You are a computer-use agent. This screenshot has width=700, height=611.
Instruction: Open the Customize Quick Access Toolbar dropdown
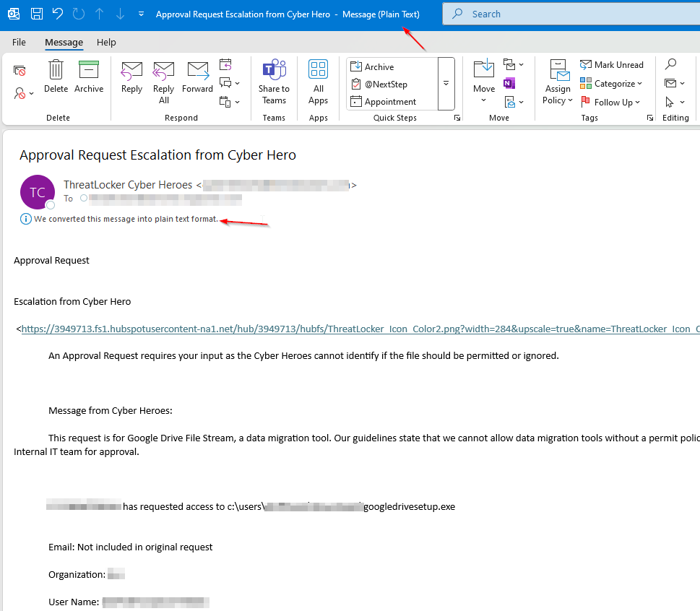[x=141, y=14]
